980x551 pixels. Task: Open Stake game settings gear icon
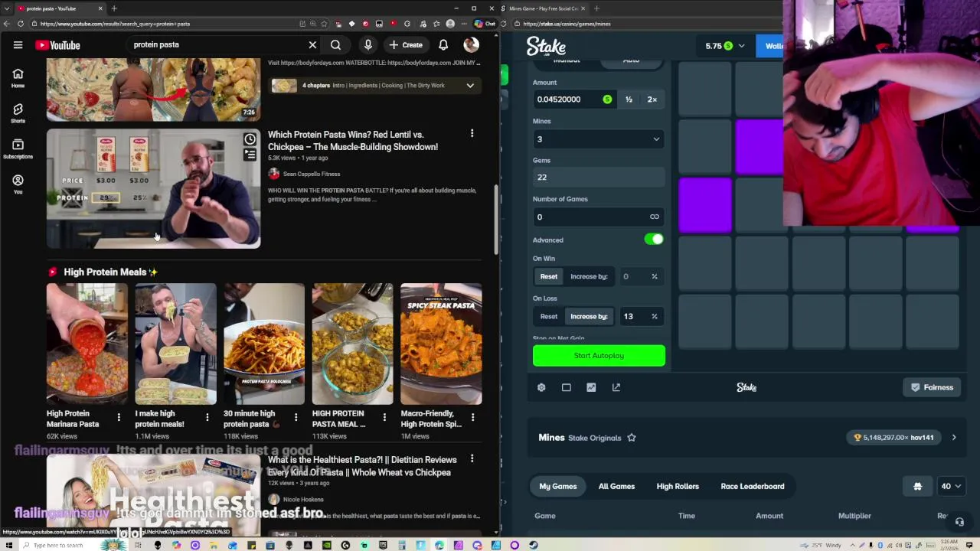pos(541,387)
